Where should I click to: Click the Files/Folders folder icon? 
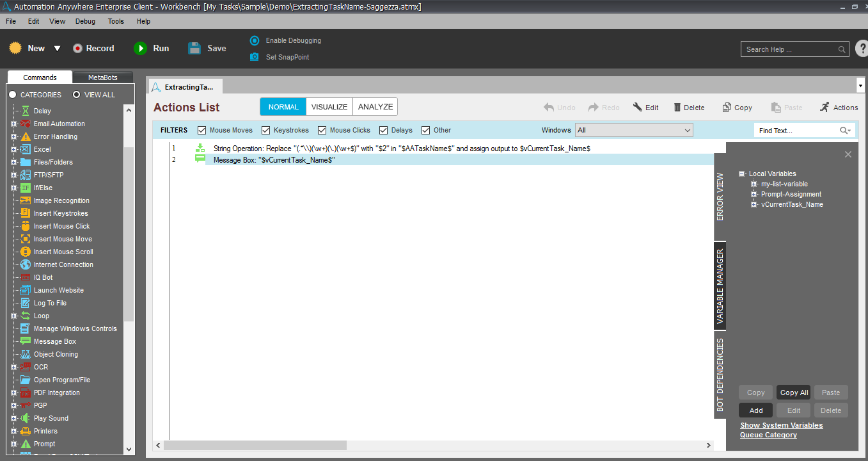point(26,162)
